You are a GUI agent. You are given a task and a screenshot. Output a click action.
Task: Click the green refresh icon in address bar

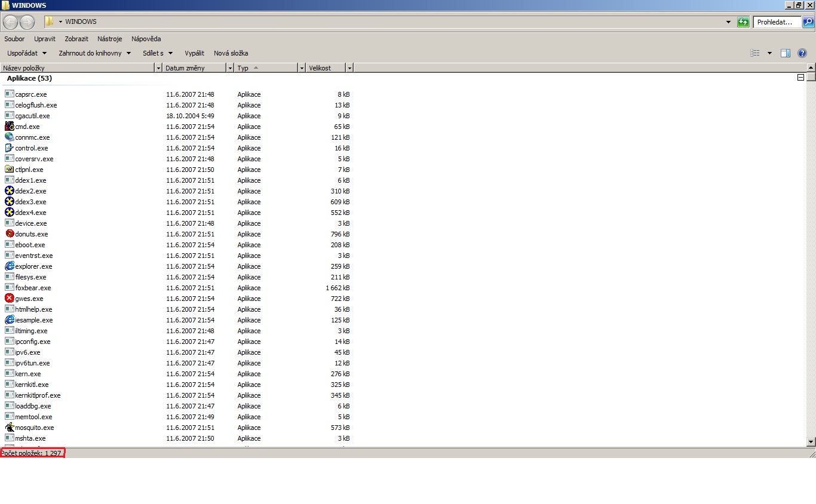pos(743,22)
